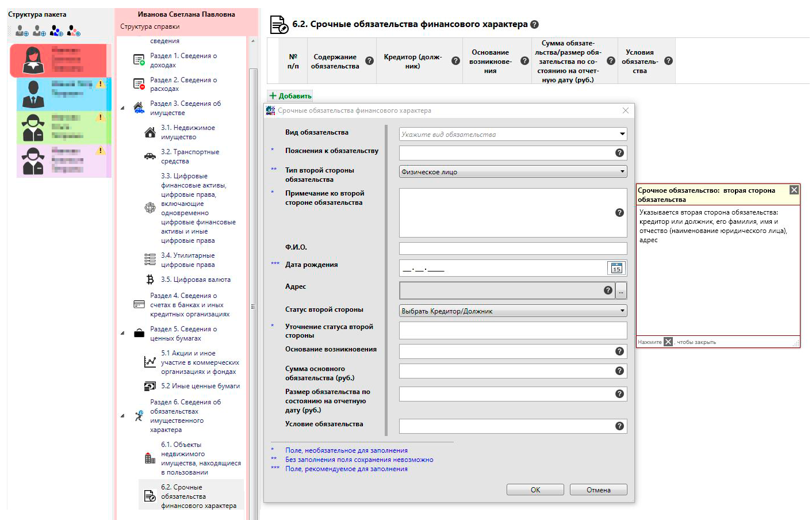Click the icon for 5.2 Иные ценные бумаги

[150, 386]
